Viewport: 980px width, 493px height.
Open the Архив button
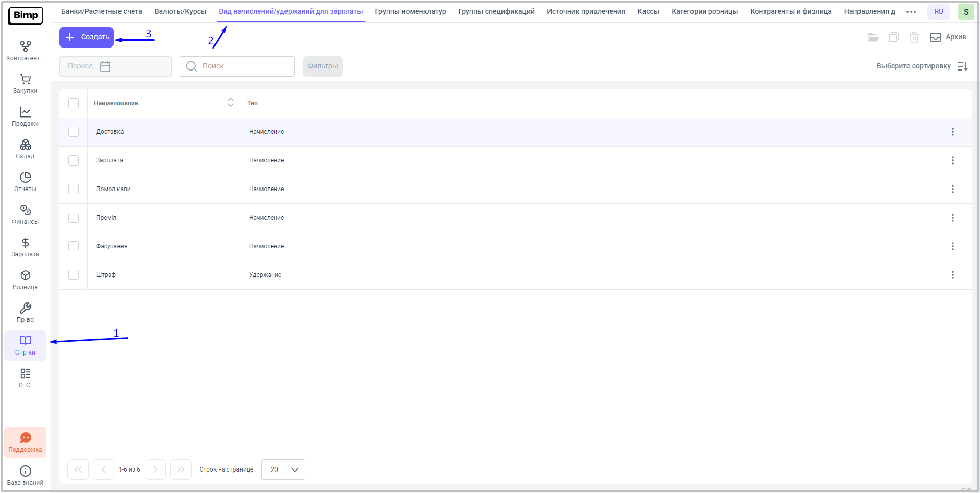[x=948, y=37]
